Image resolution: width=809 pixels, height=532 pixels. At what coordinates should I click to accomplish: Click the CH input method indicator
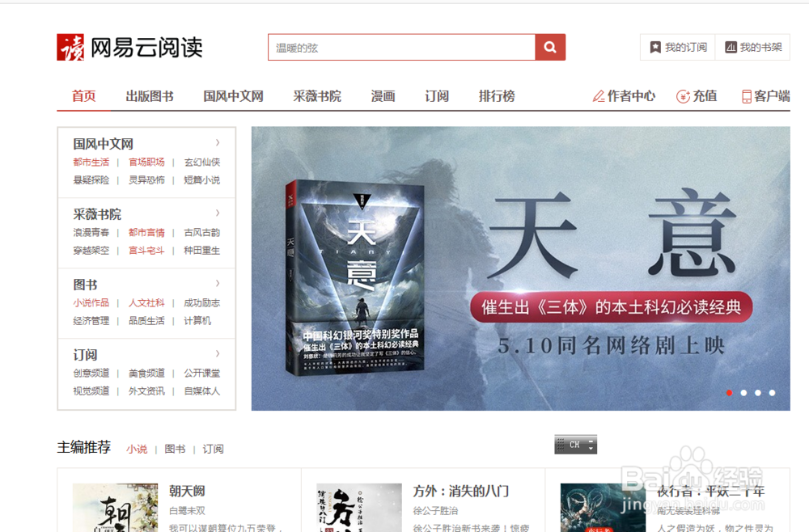coord(575,445)
